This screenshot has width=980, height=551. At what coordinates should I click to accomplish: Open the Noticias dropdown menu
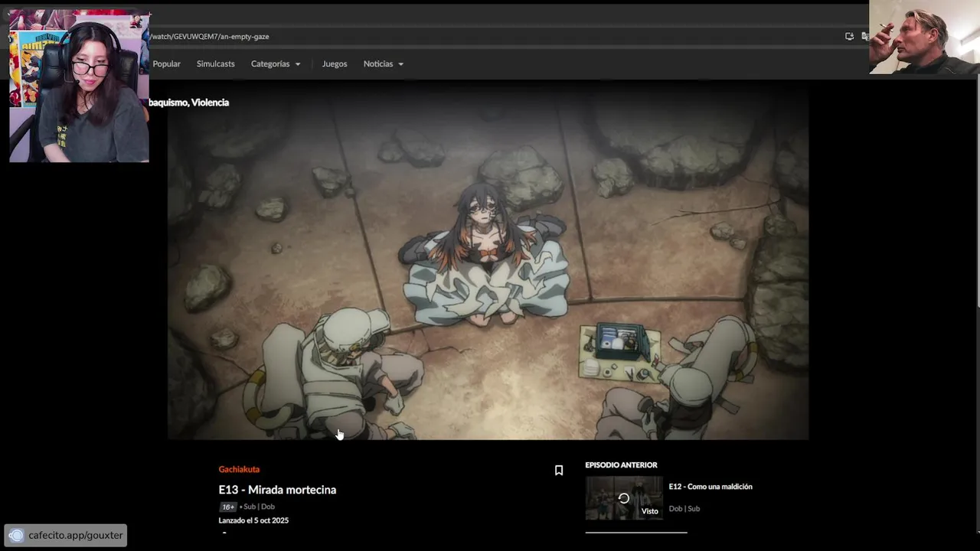(x=384, y=64)
